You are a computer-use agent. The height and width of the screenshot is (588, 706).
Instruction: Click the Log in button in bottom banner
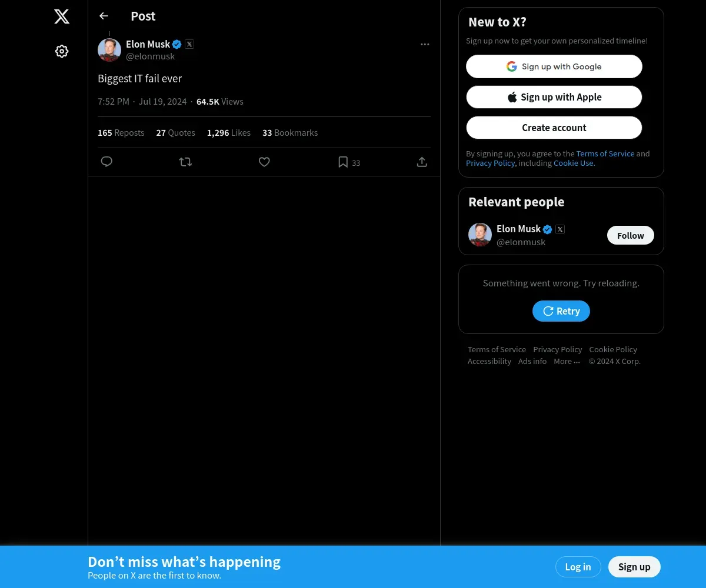[578, 567]
